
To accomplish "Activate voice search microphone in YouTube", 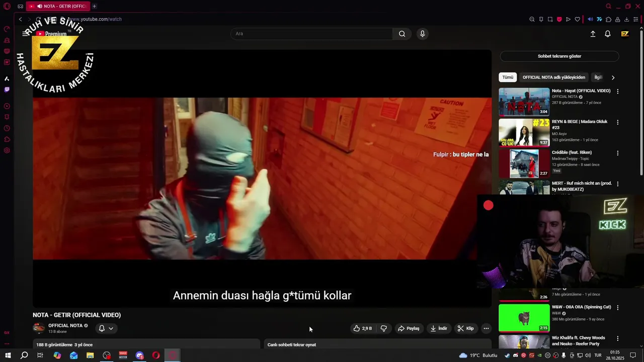I will tap(422, 34).
